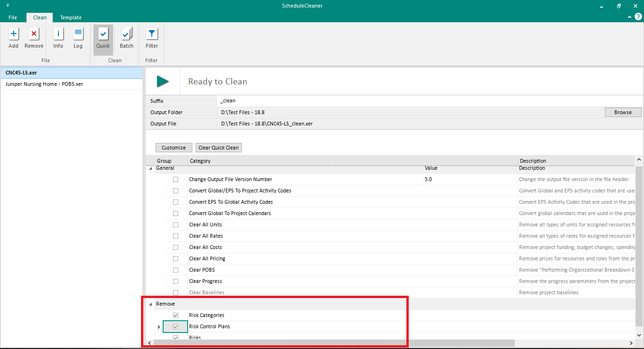Screen dimensions: 644x349
Task: Check Convert EPS To Global Activity Codes
Action: pyautogui.click(x=175, y=202)
